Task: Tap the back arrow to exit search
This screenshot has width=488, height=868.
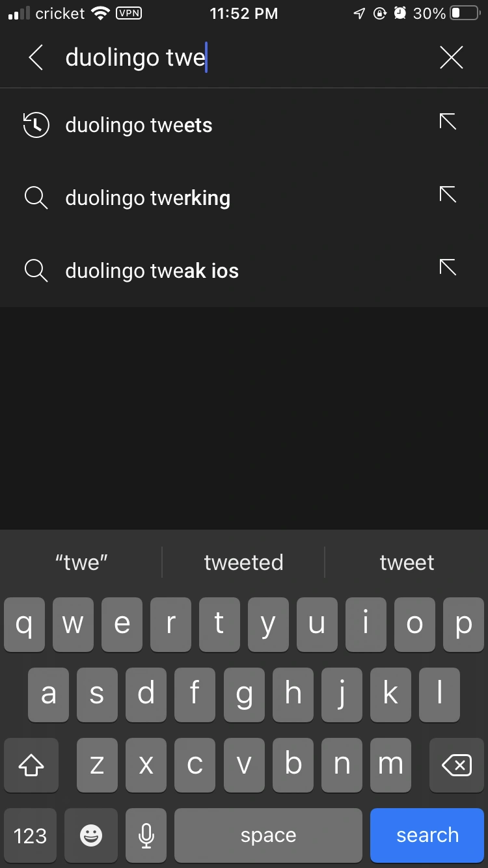Action: [36, 57]
